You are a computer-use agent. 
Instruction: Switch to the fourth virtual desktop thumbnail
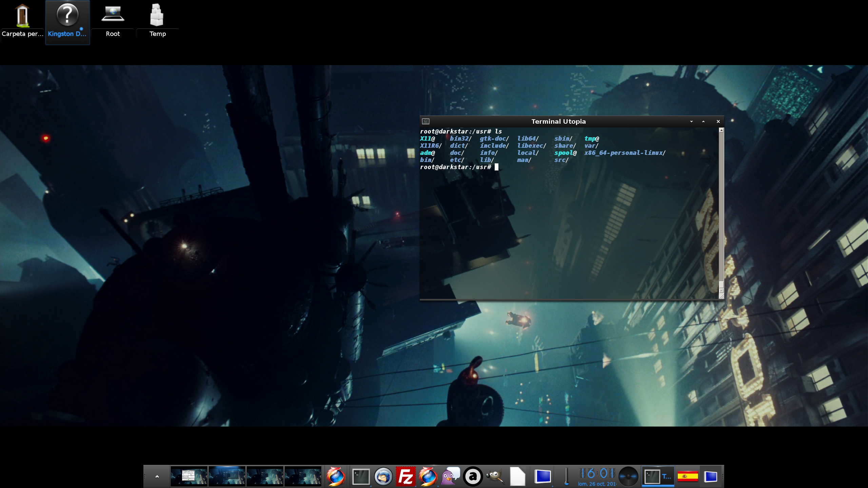point(303,476)
